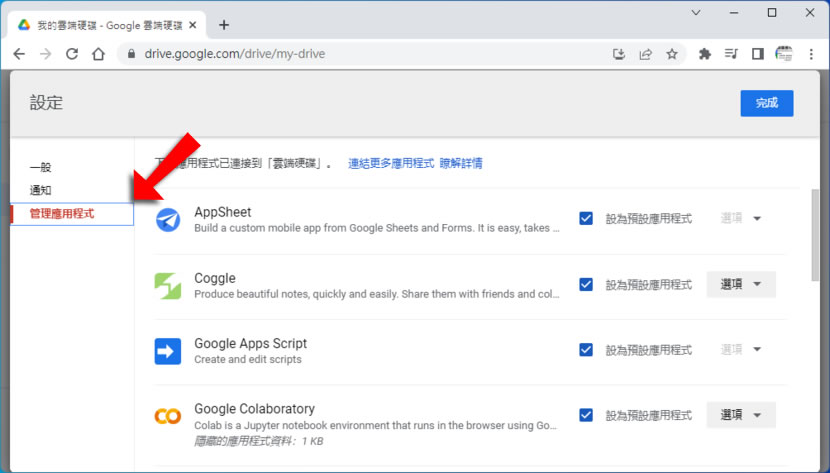Toggle the browser side panel icon

coord(757,54)
